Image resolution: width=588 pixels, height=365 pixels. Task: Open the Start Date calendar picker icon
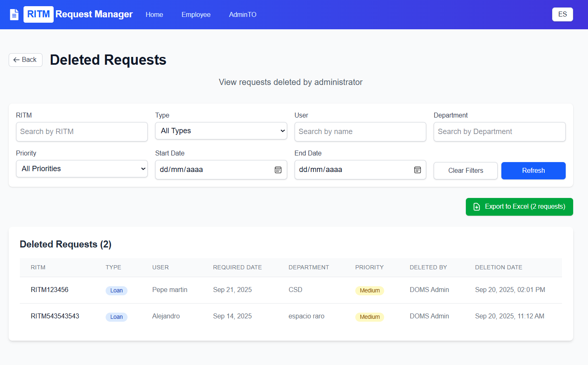pos(278,170)
